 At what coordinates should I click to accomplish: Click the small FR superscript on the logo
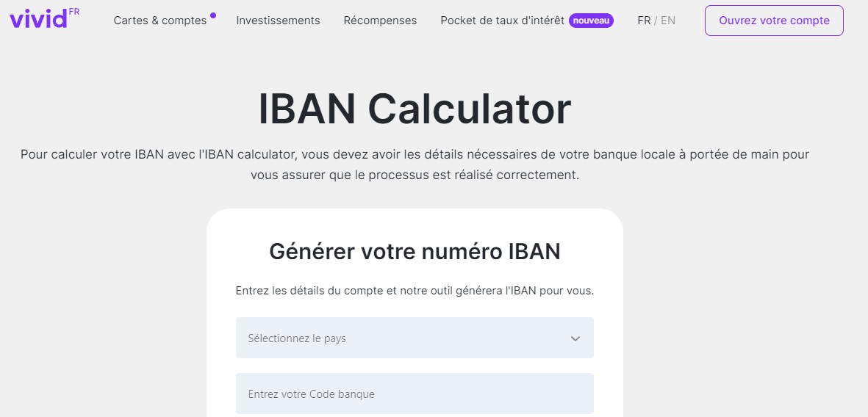point(74,12)
